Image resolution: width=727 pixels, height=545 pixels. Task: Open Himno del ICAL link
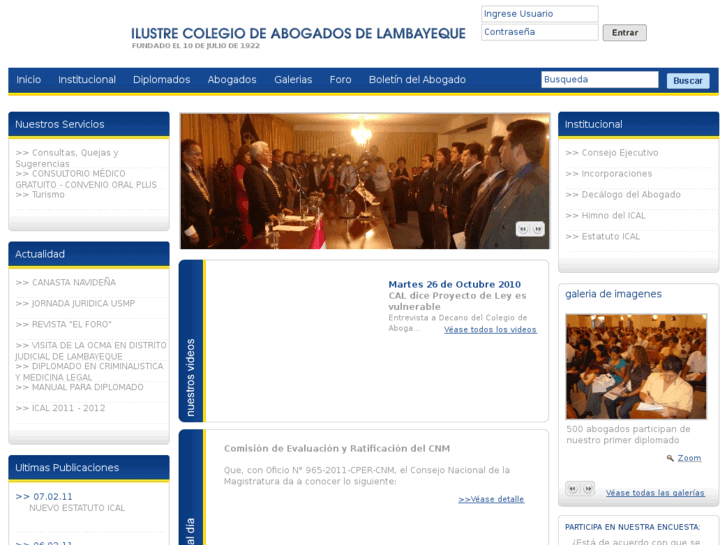(605, 215)
